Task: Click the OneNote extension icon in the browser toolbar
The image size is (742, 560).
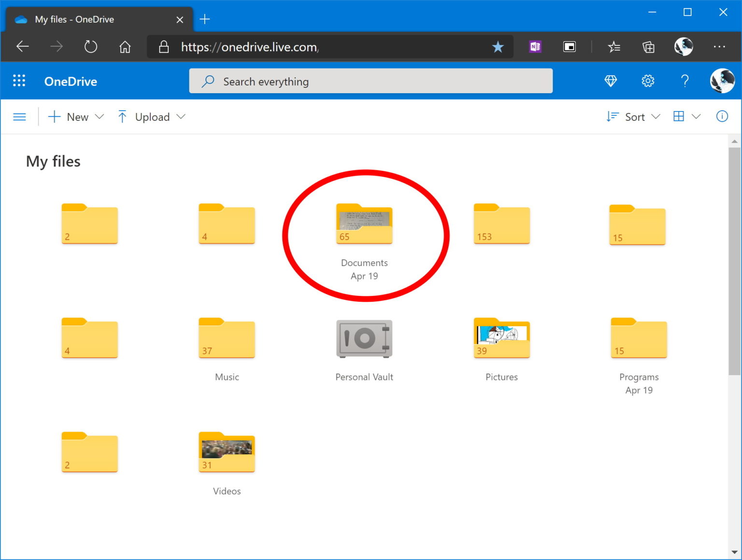Action: 534,46
